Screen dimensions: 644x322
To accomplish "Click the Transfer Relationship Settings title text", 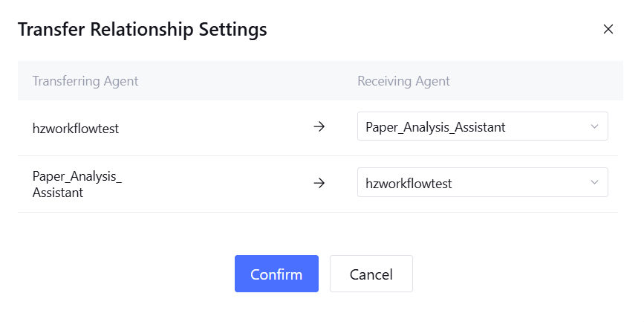I will coord(142,30).
